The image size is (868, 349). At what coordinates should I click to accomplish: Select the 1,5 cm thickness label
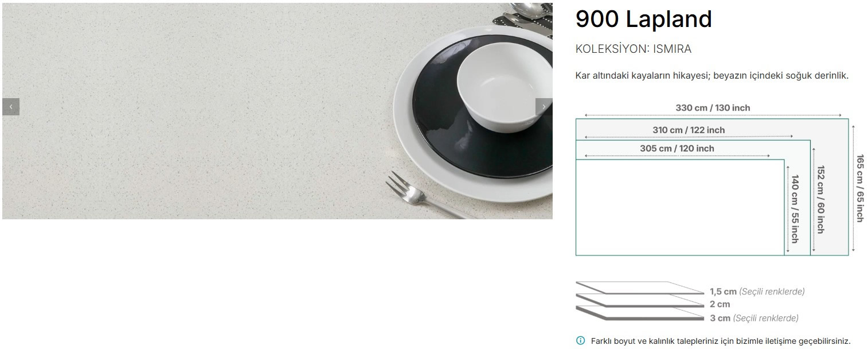tap(723, 292)
